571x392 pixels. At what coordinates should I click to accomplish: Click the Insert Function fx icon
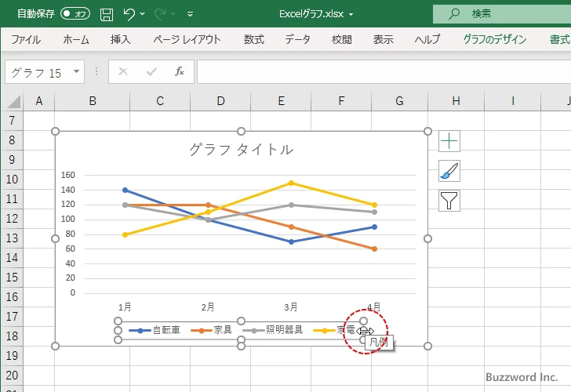[x=179, y=71]
